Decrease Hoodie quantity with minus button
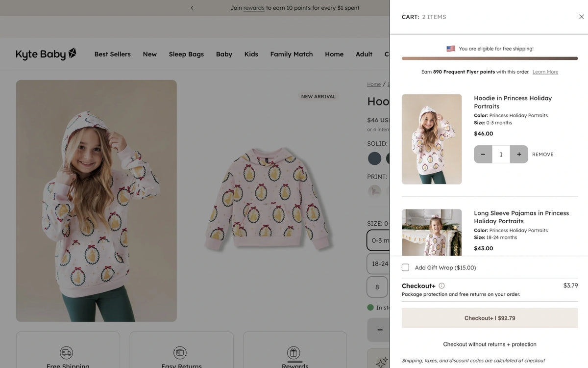Image resolution: width=588 pixels, height=368 pixels. (483, 154)
